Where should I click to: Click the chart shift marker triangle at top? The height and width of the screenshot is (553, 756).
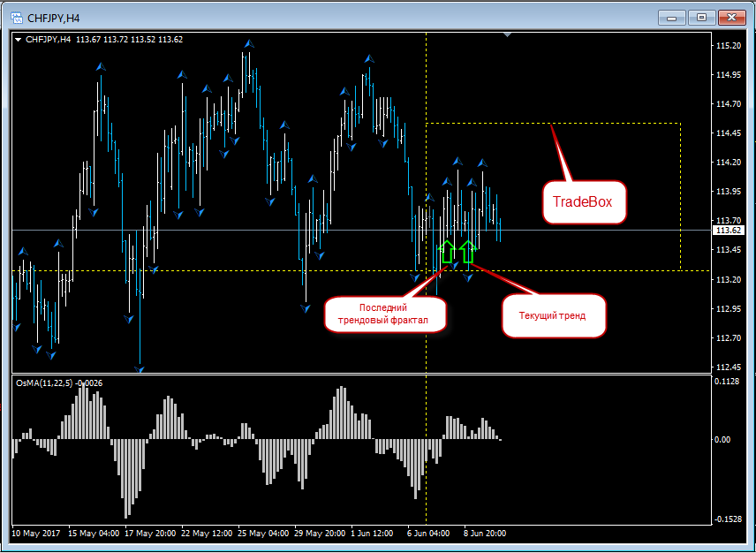coord(507,34)
